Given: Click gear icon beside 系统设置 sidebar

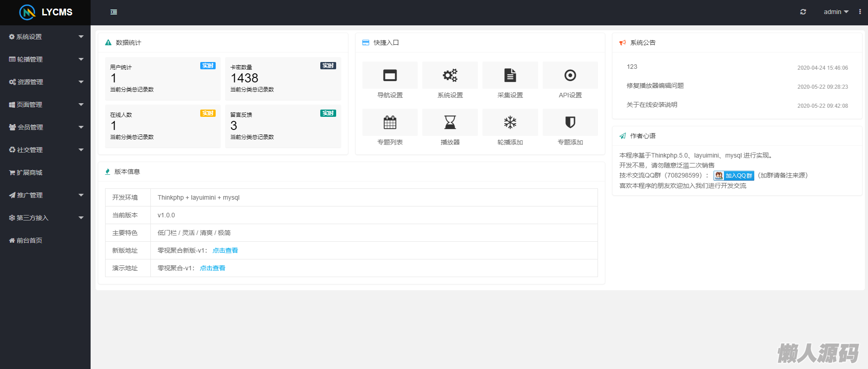Looking at the screenshot, I should pyautogui.click(x=12, y=37).
